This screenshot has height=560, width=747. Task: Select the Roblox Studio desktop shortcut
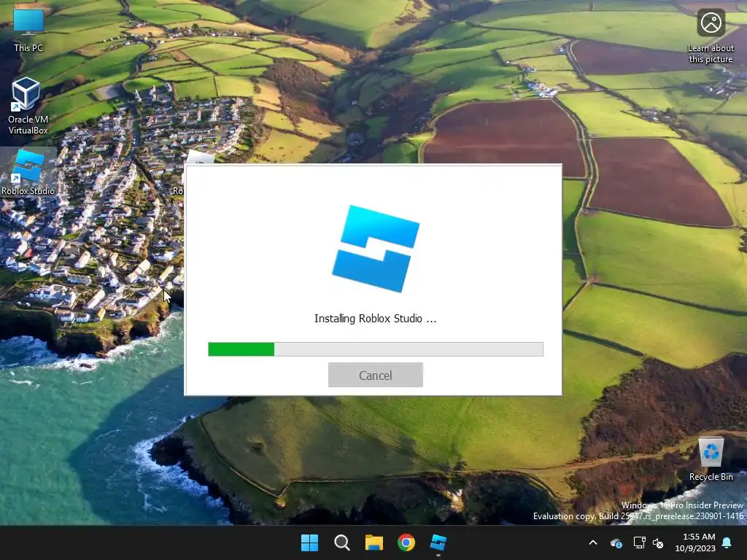point(28,172)
